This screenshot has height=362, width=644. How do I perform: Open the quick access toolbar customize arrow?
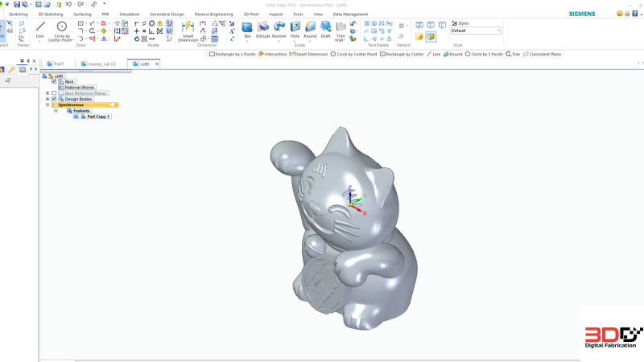point(105,4)
